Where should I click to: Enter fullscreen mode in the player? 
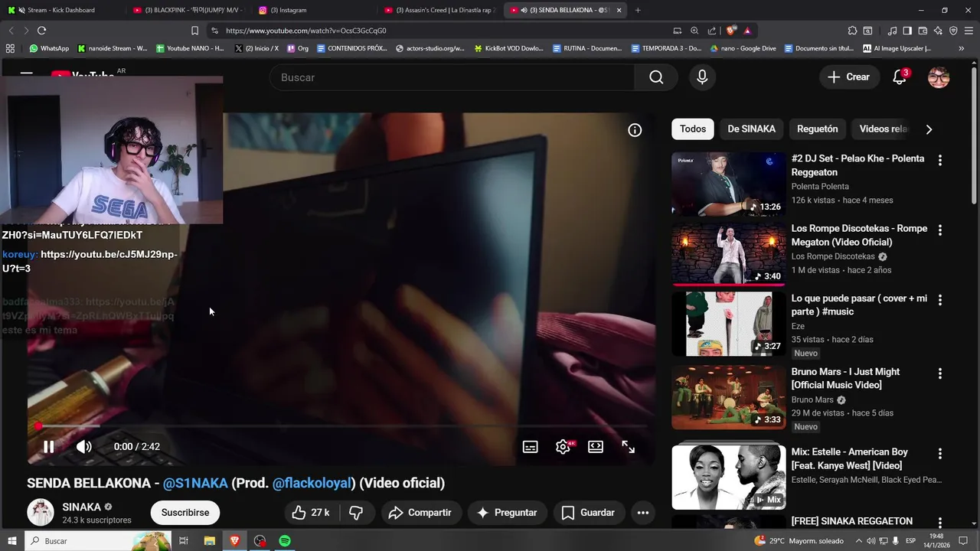point(628,447)
